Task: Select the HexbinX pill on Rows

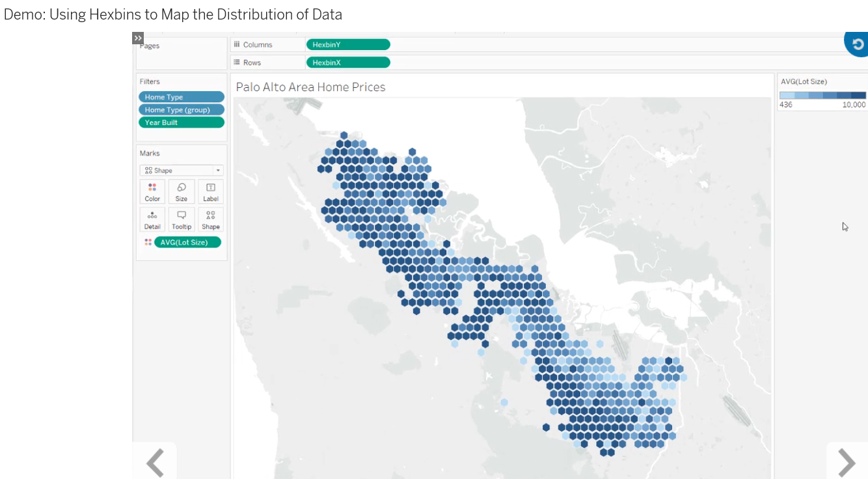Action: point(348,62)
